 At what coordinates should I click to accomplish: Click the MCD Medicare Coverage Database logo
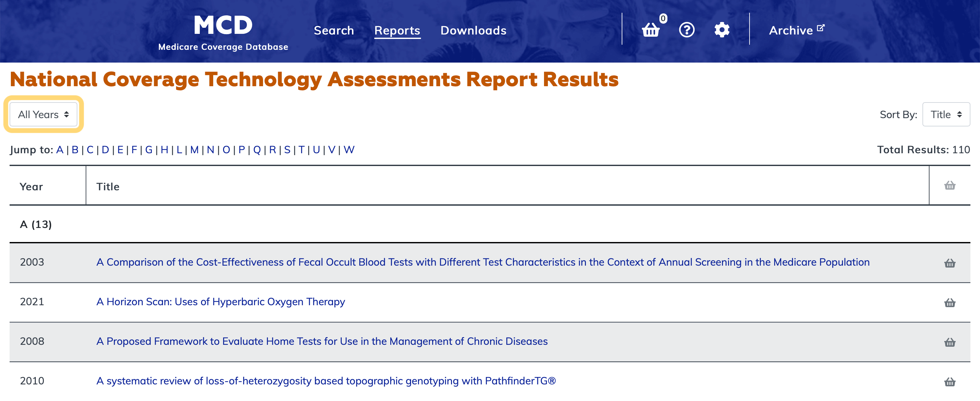223,32
